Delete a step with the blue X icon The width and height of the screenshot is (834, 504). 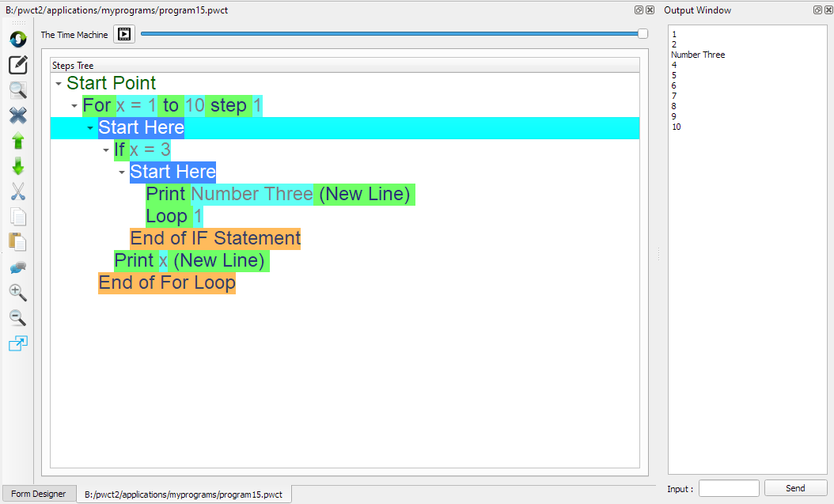(17, 116)
